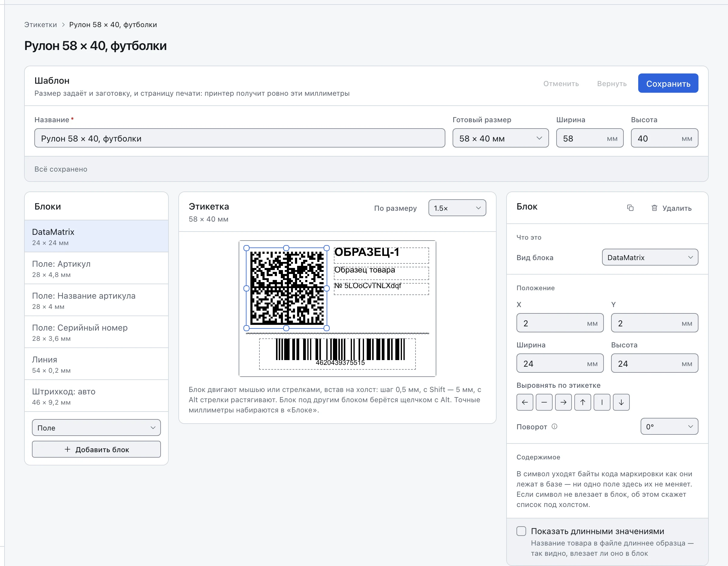Align block to label's left edge

525,403
